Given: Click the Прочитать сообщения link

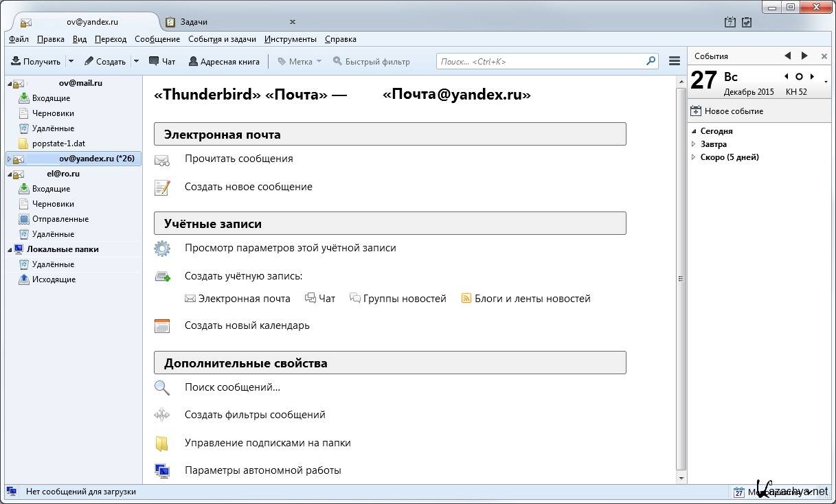Looking at the screenshot, I should coord(238,159).
